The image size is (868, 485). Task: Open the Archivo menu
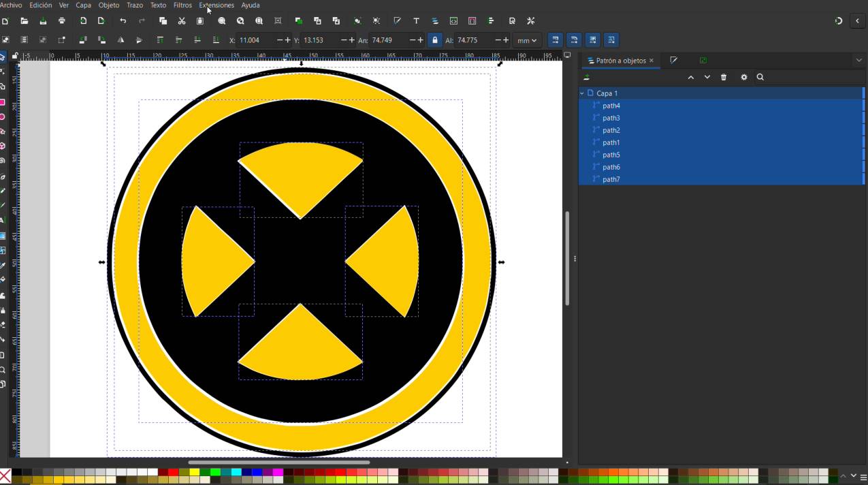click(11, 5)
